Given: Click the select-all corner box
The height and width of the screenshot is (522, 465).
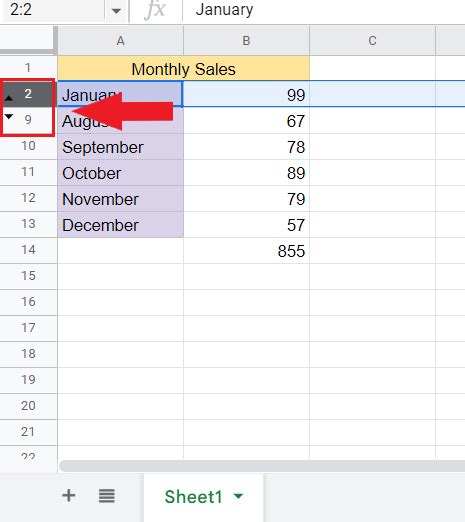Looking at the screenshot, I should click(28, 40).
